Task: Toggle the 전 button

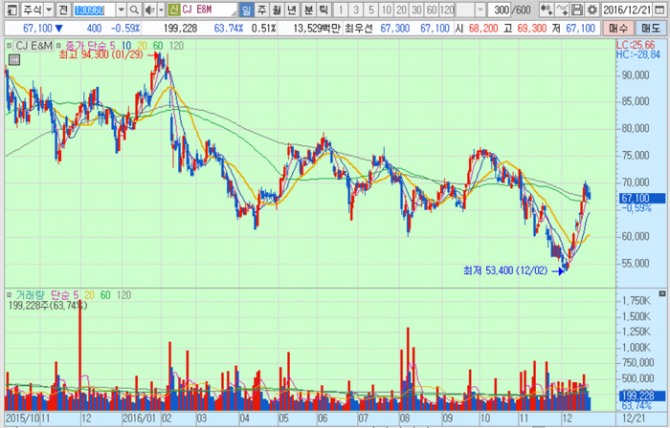Action: pyautogui.click(x=63, y=10)
